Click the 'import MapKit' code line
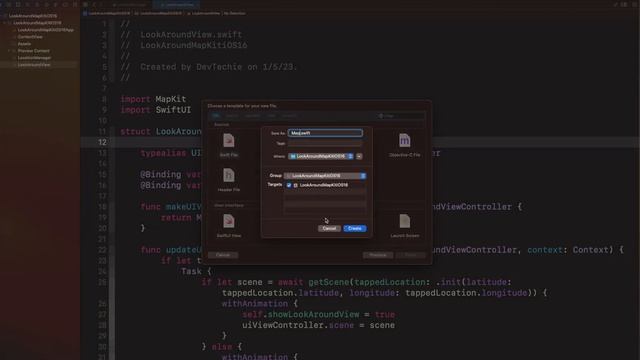The width and height of the screenshot is (640, 360). (153, 99)
